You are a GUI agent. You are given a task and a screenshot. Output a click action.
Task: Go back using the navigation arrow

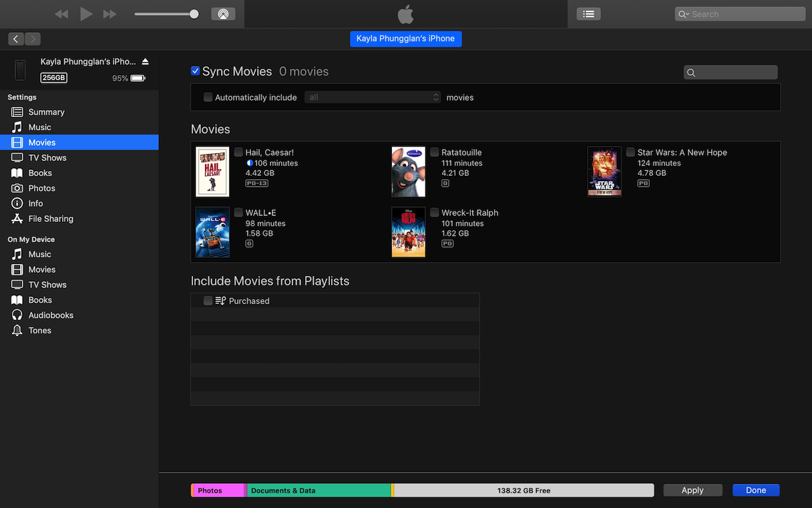point(15,39)
